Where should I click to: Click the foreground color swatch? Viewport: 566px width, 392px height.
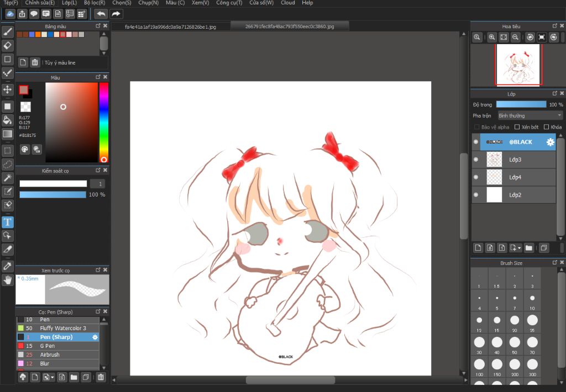(23, 90)
